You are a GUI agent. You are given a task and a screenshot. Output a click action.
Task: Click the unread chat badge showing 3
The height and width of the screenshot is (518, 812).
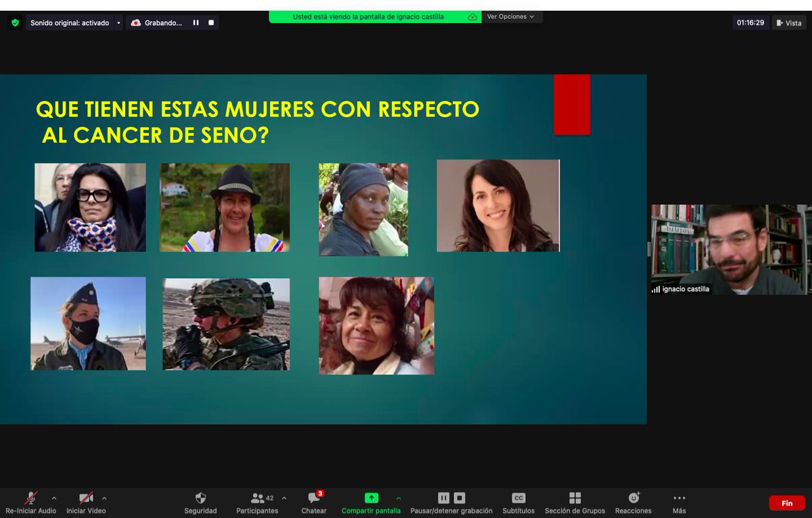(320, 494)
